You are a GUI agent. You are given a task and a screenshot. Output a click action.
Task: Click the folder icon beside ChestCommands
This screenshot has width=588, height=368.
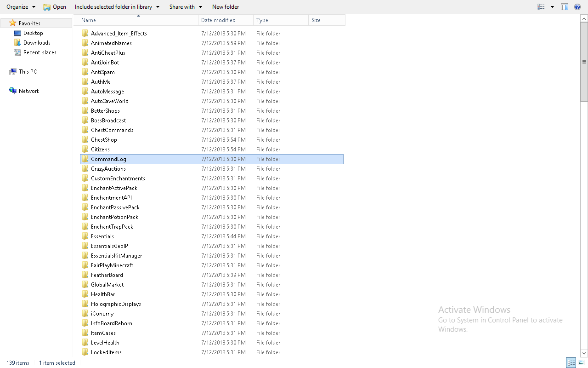pyautogui.click(x=85, y=130)
